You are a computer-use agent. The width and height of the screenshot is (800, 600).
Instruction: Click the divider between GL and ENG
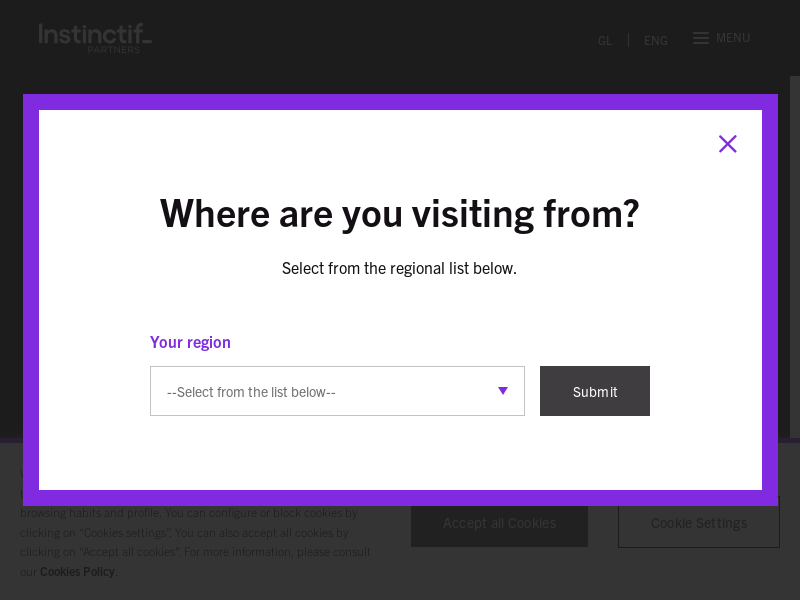tap(628, 40)
